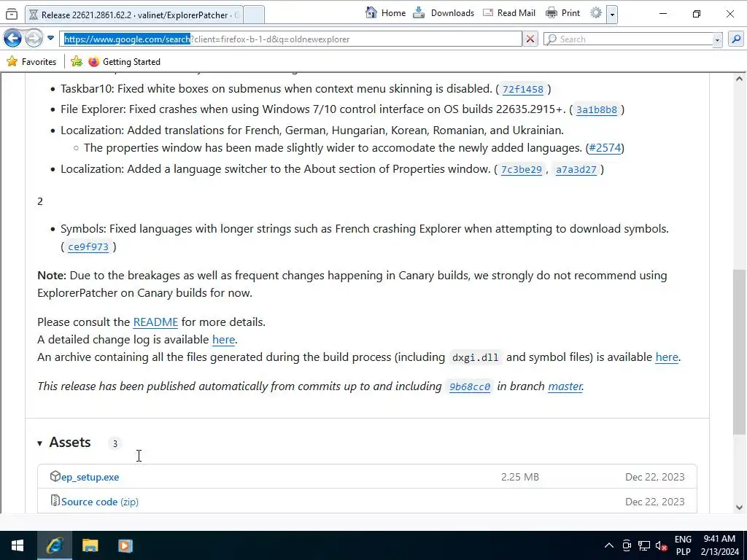Click the red X stop button
Viewport: 747px width, 560px height.
[x=530, y=39]
